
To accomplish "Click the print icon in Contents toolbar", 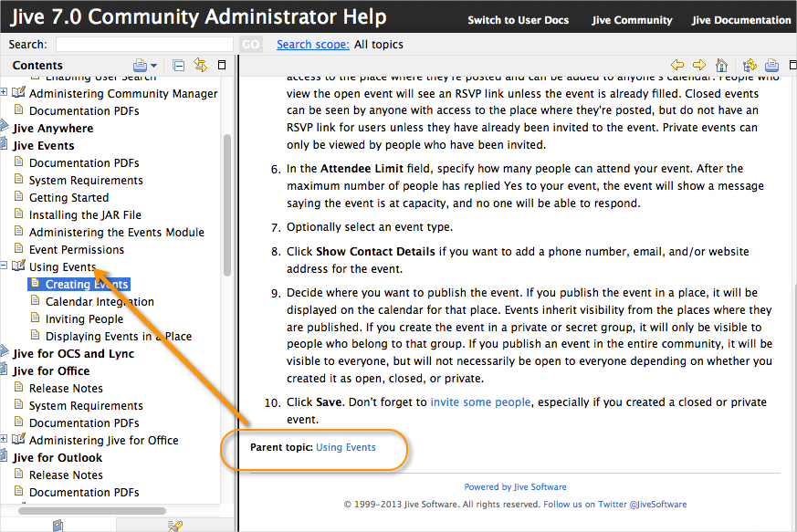I will (140, 66).
